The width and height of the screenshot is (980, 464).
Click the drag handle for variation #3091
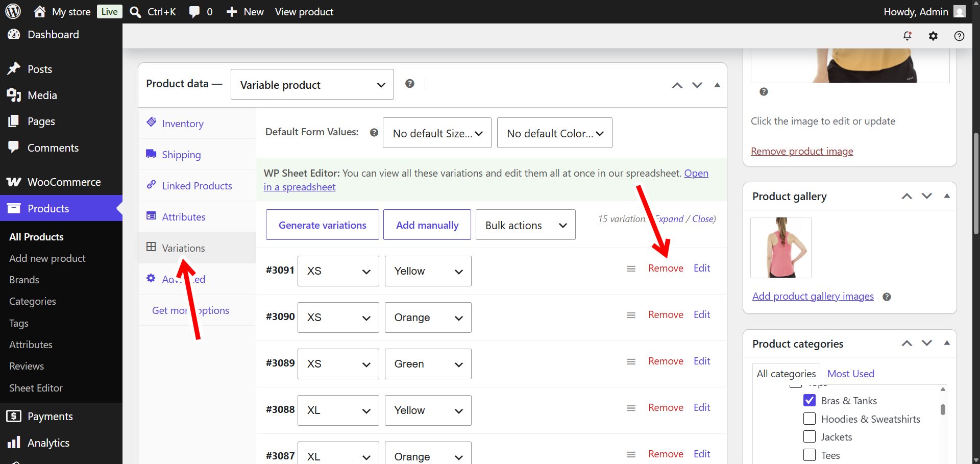(x=631, y=269)
